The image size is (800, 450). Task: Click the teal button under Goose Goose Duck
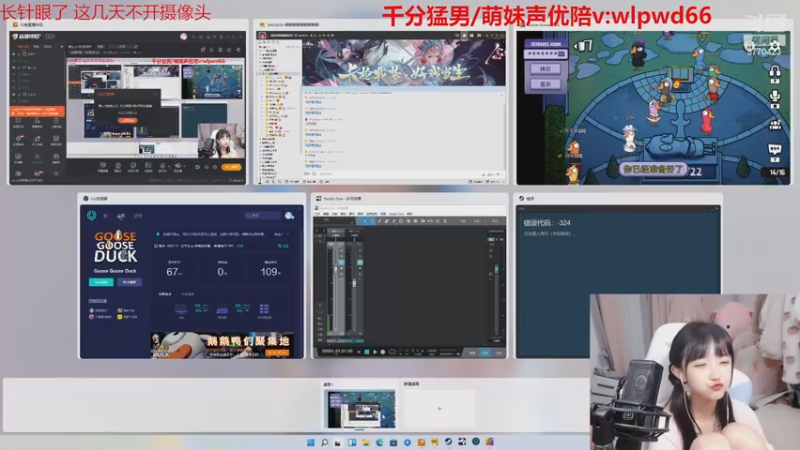101,282
